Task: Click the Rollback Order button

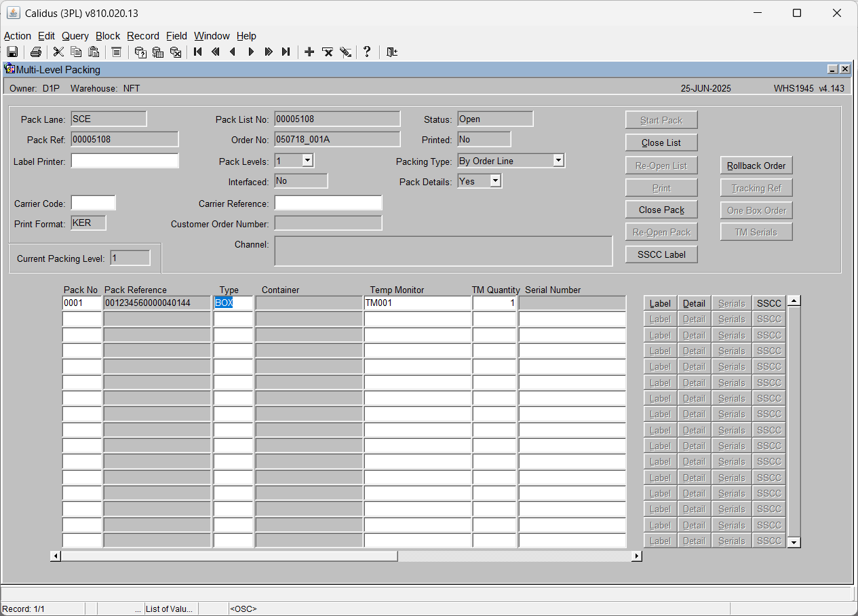Action: point(756,166)
